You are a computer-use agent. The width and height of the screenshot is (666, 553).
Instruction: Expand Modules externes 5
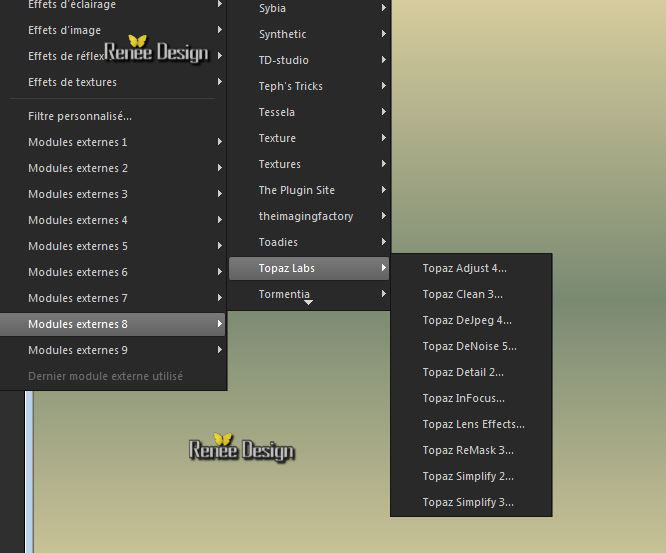click(113, 246)
